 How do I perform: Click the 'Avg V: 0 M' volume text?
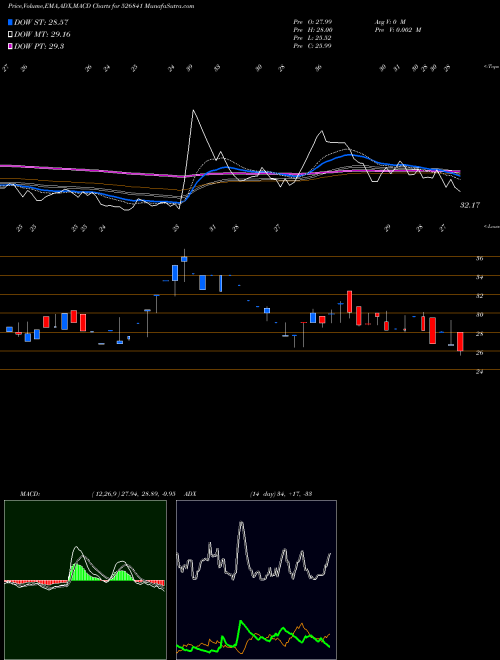(389, 21)
